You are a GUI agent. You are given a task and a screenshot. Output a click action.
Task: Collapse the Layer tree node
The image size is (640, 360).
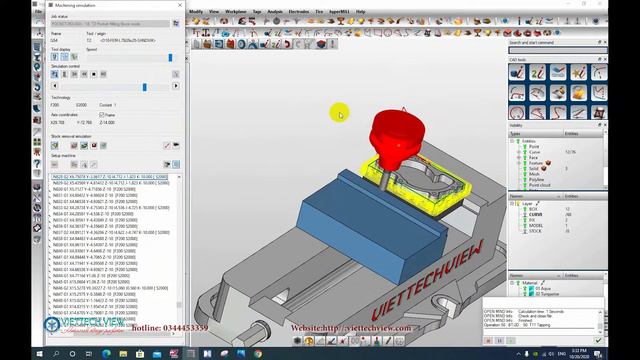tap(512, 203)
